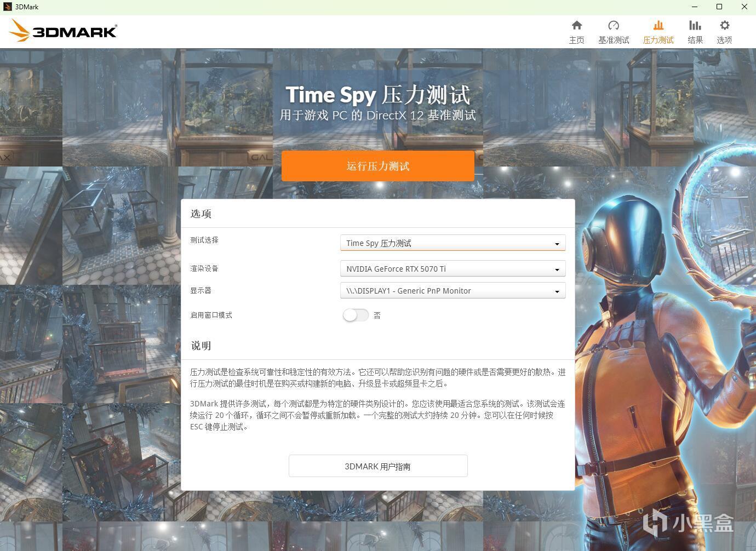Viewport: 756px width, 551px height.
Task: Click the 否 status text beside the switch
Action: pyautogui.click(x=377, y=315)
